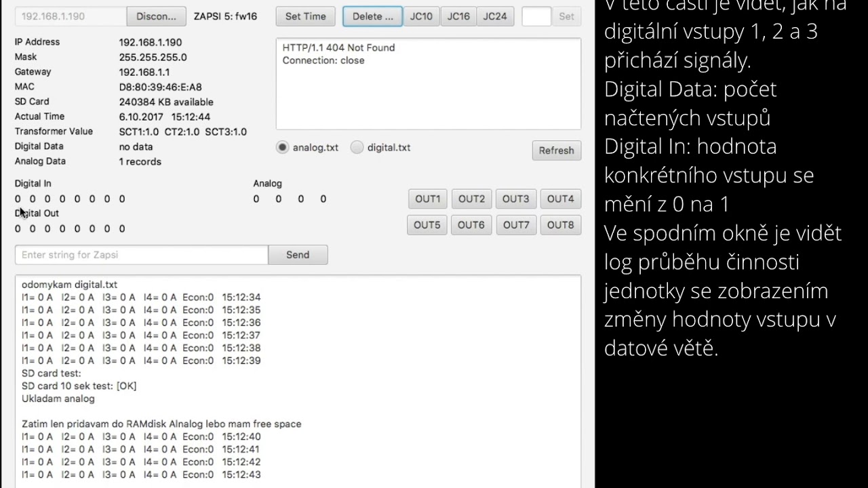
Task: Click the Transformer Value SCT1:1.0 text
Action: pyautogui.click(x=139, y=131)
